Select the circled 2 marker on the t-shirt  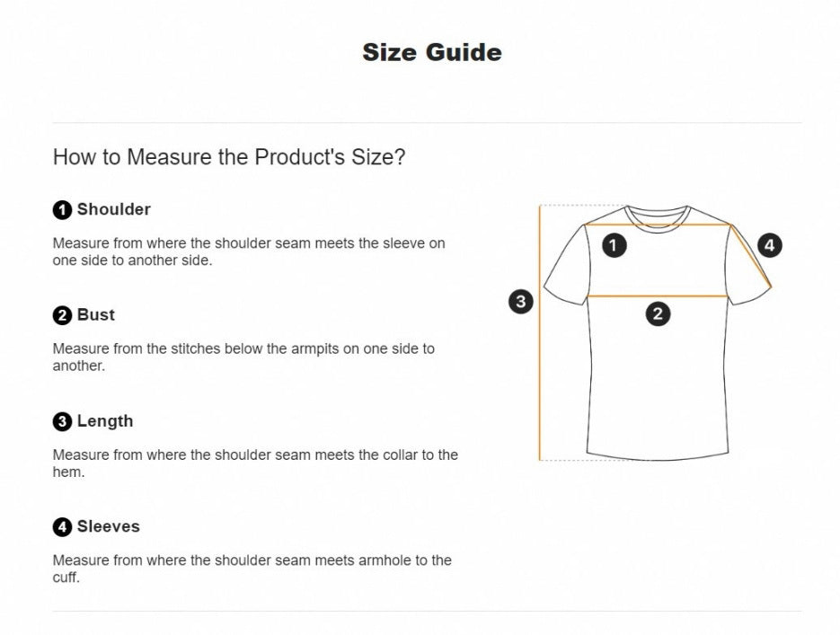pyautogui.click(x=658, y=313)
